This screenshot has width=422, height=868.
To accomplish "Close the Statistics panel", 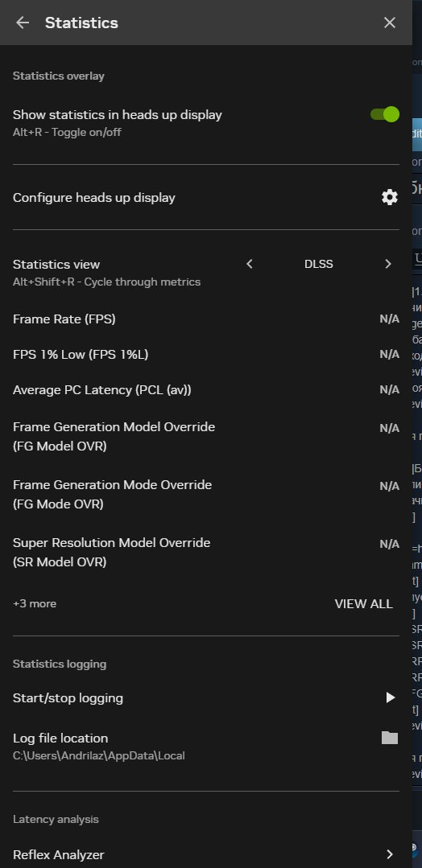I will click(390, 23).
